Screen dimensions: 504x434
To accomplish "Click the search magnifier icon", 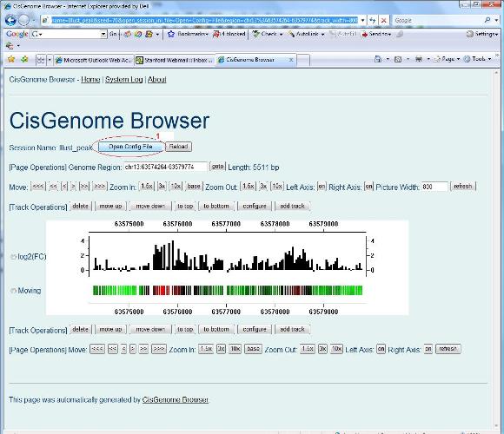I will point(487,20).
